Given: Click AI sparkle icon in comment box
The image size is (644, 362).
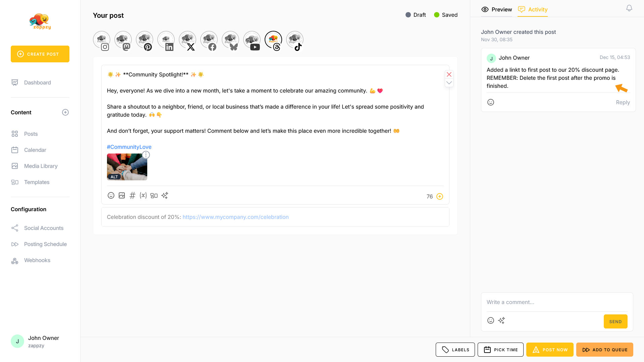Looking at the screenshot, I should pyautogui.click(x=501, y=320).
